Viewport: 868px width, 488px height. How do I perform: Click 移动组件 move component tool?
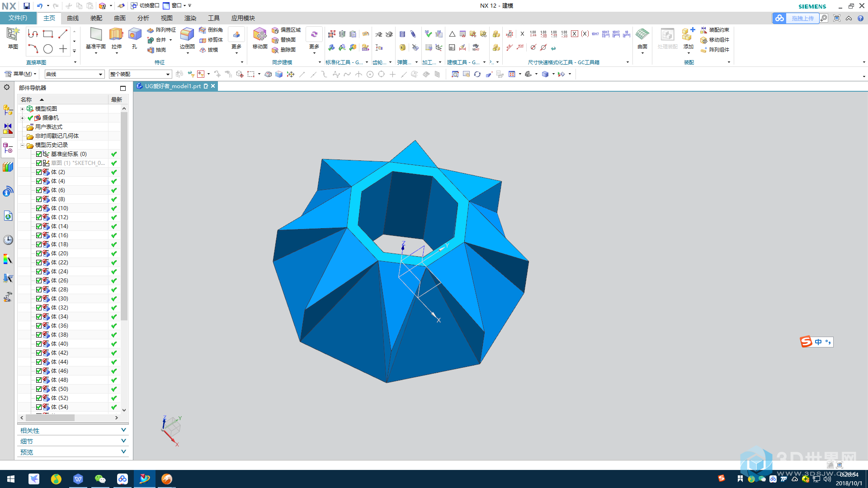[715, 40]
